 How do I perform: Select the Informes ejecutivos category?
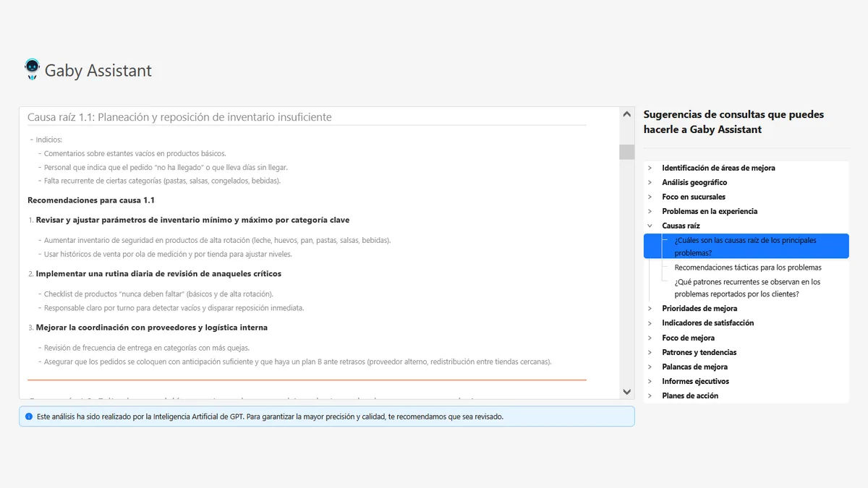coord(695,381)
